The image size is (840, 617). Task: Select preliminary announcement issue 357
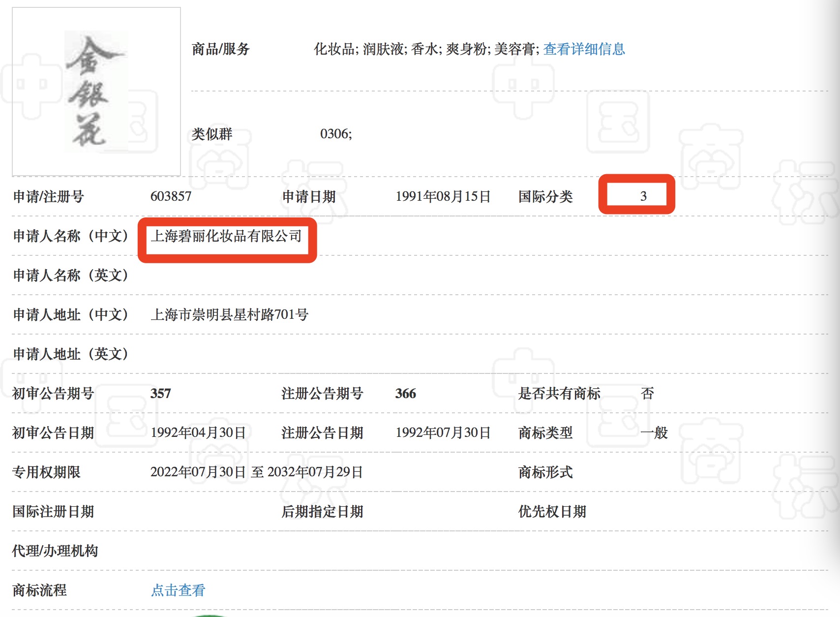pos(160,393)
